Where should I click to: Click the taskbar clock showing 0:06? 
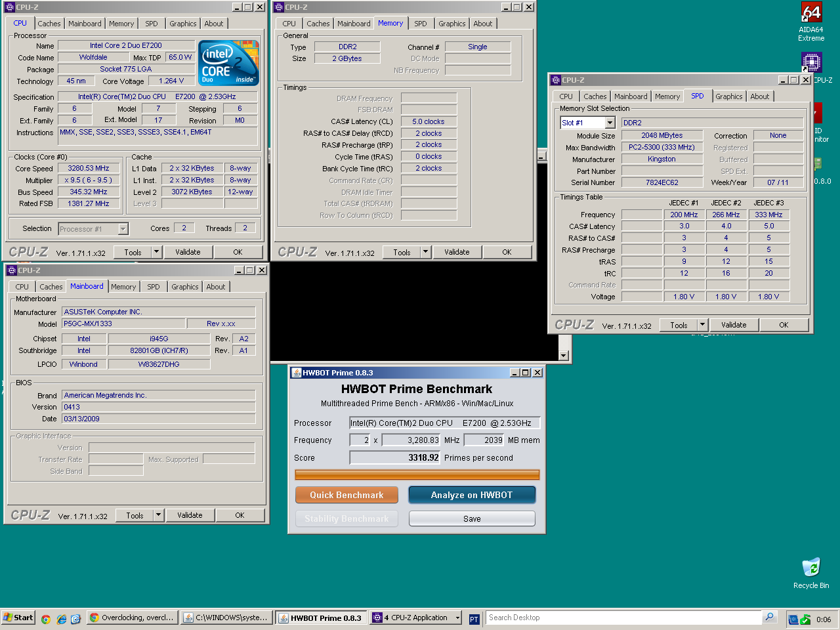coord(824,619)
